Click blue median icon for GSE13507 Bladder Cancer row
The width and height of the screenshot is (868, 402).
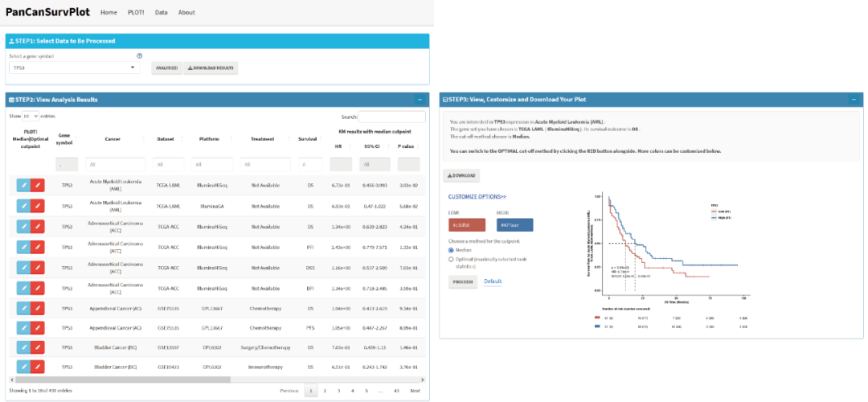click(x=23, y=347)
